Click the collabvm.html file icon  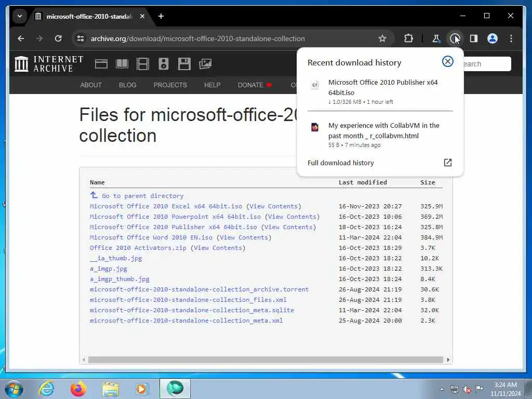(x=315, y=127)
